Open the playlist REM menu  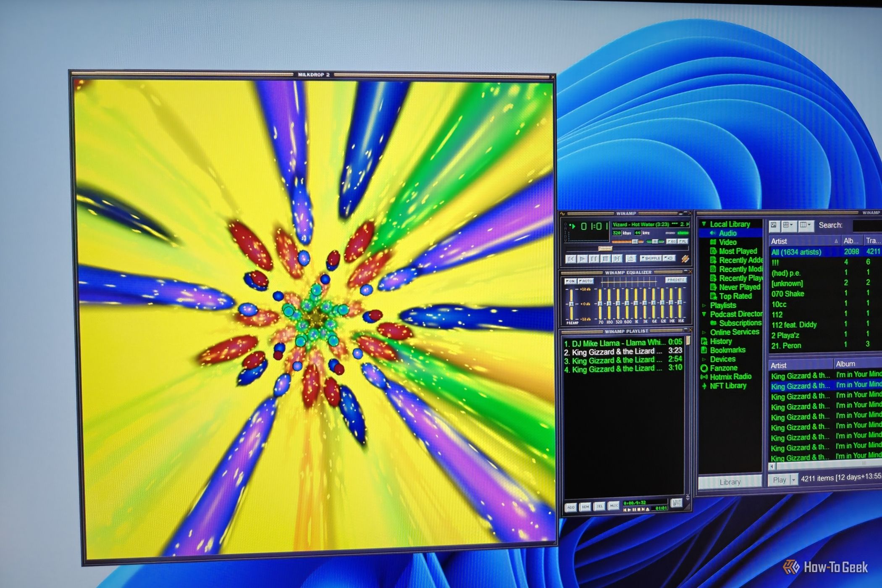585,507
